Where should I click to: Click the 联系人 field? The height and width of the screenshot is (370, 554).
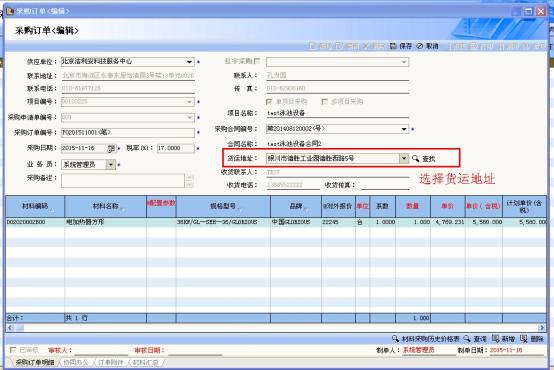tap(337, 76)
